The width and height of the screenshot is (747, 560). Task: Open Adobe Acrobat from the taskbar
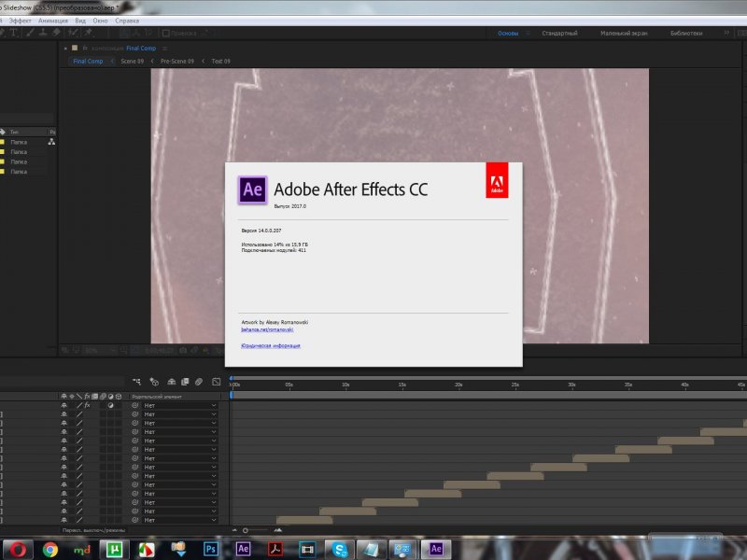point(275,550)
